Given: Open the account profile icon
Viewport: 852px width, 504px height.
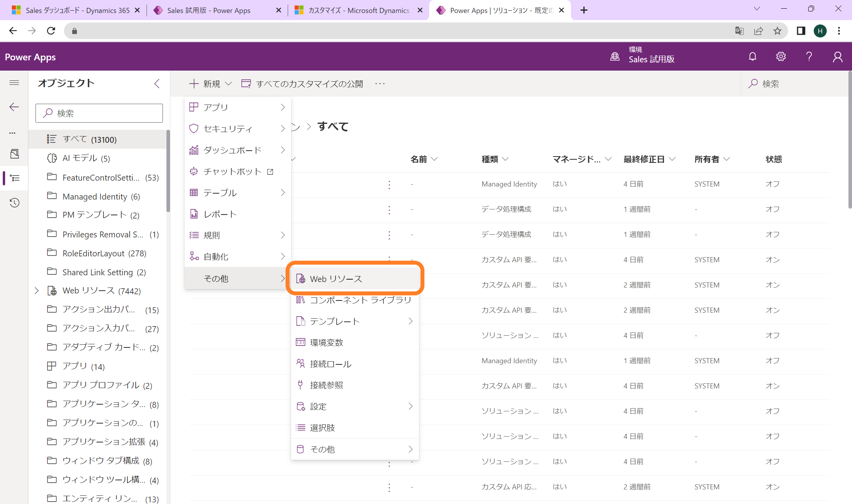Looking at the screenshot, I should click(x=837, y=57).
